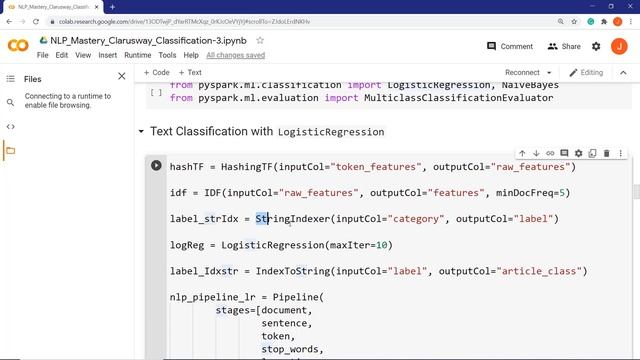Open browser zoom magnifier icon
This screenshot has height=360, width=640.
(x=561, y=22)
